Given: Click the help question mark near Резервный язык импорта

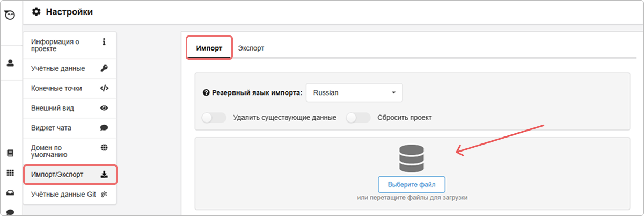Looking at the screenshot, I should tap(206, 92).
